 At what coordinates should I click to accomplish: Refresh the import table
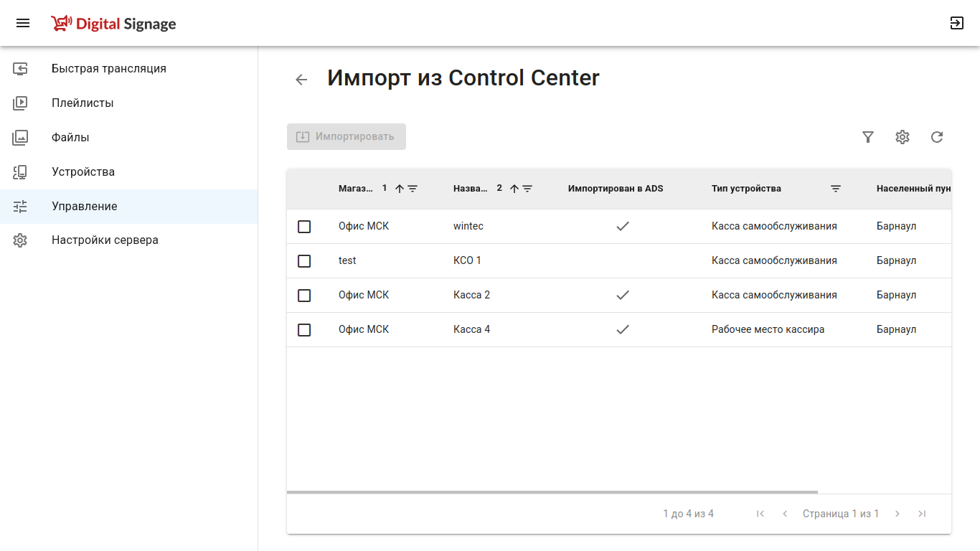point(937,137)
